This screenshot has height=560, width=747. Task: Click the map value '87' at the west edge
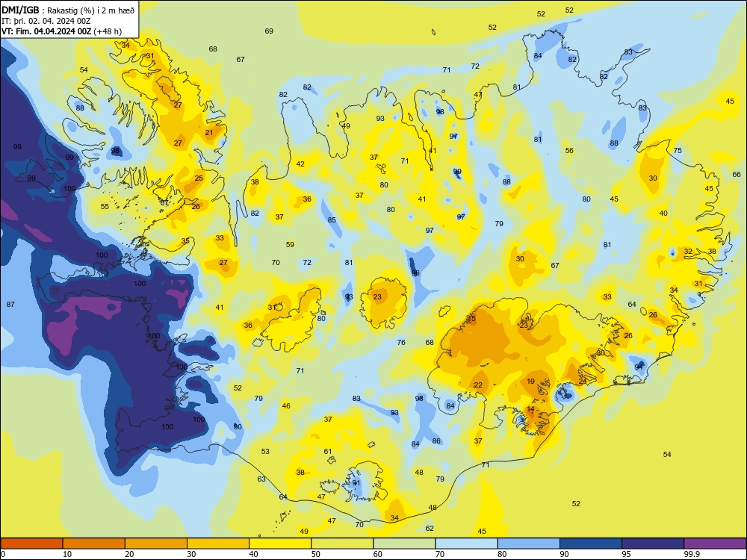(10, 305)
